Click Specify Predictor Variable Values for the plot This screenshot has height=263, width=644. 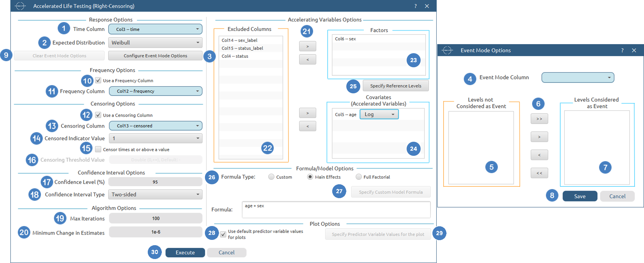378,234
